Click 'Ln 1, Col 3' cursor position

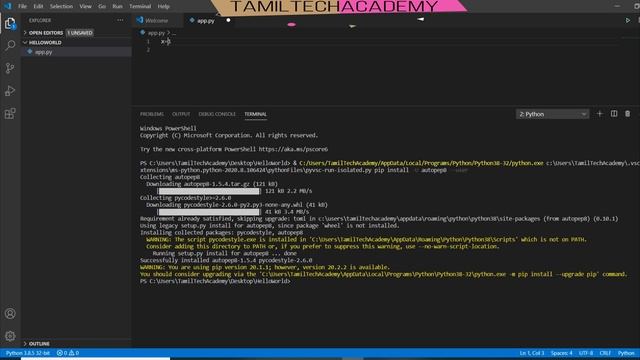pyautogui.click(x=532, y=353)
